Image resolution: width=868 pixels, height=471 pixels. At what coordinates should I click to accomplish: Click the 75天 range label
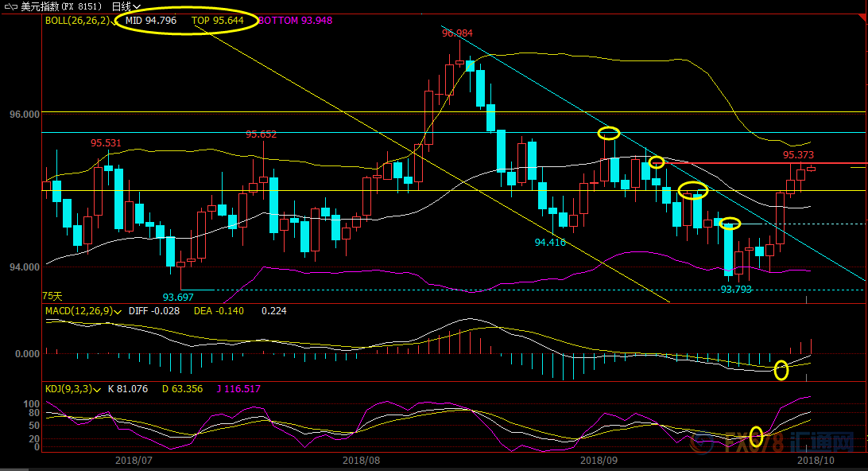point(52,297)
